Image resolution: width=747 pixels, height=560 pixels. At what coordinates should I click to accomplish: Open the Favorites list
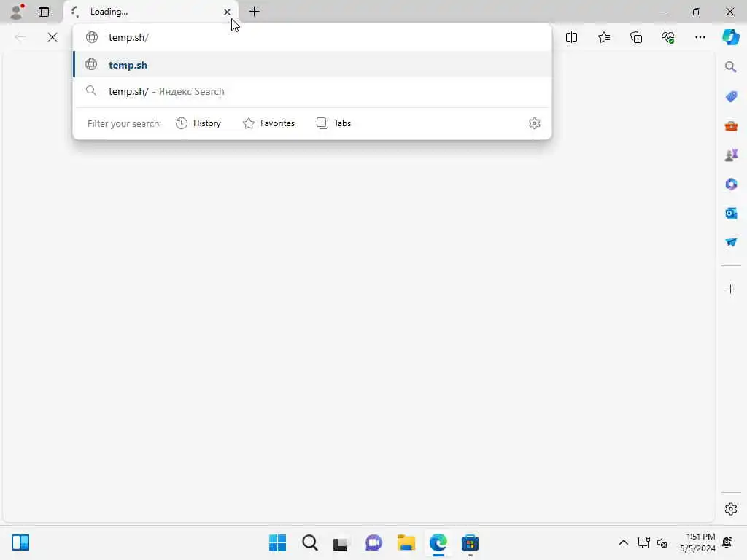click(603, 37)
